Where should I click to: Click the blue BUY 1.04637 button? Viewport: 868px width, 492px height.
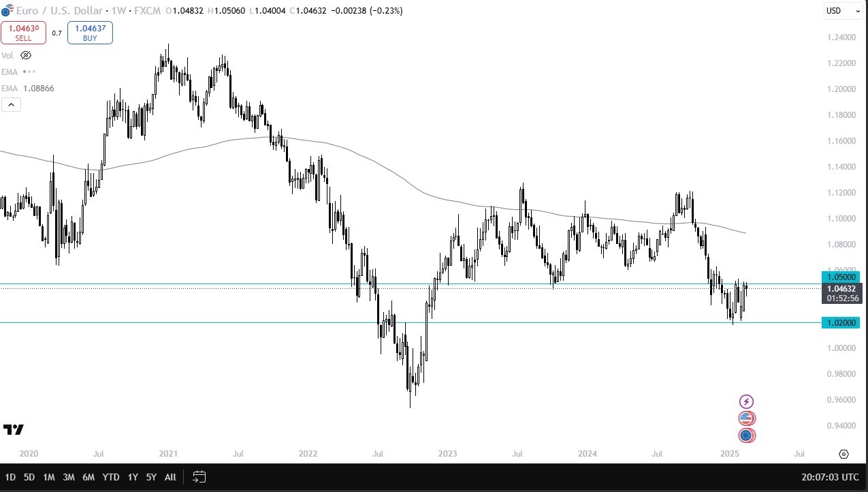[90, 33]
